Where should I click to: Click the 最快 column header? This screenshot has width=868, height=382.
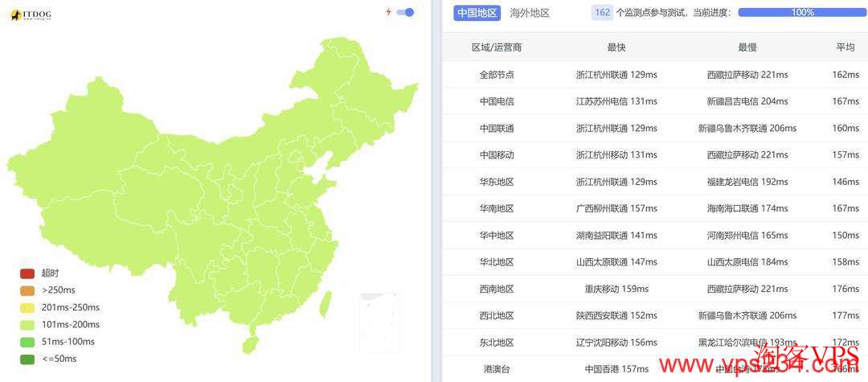[x=616, y=47]
